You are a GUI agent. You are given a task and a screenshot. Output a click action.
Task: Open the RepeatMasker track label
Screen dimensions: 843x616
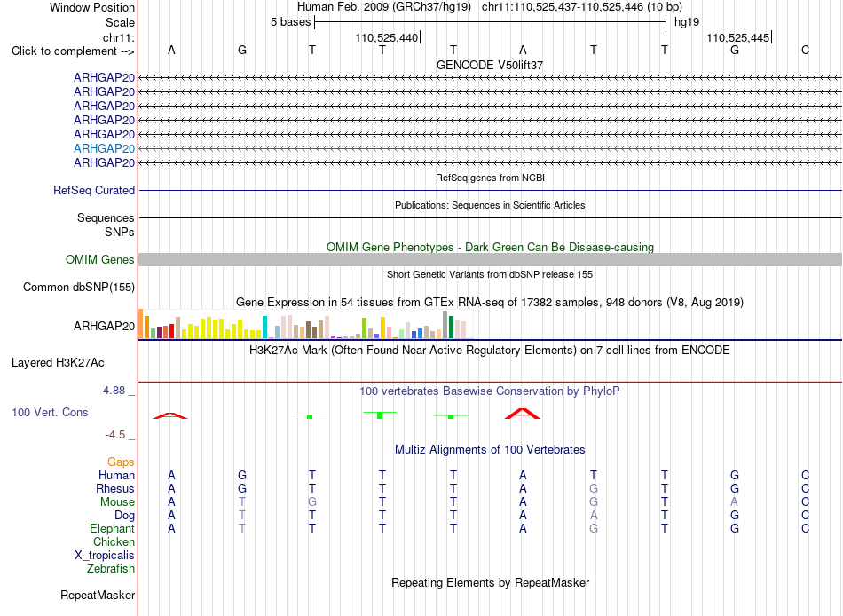98,595
